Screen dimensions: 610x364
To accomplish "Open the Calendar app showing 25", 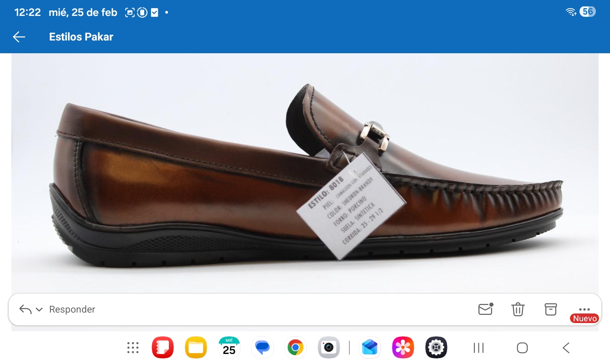I will pos(229,348).
